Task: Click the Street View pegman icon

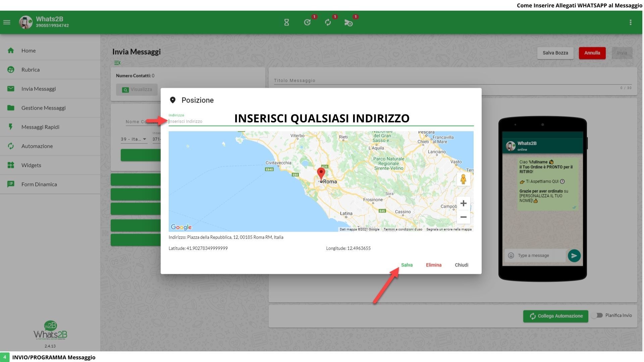Action: 464,179
